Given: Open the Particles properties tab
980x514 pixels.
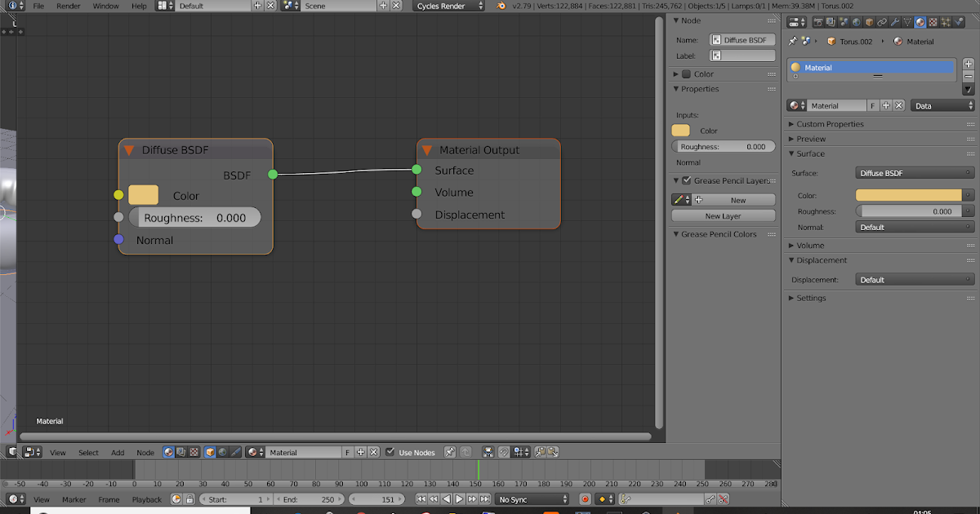Looking at the screenshot, I should coord(945,22).
